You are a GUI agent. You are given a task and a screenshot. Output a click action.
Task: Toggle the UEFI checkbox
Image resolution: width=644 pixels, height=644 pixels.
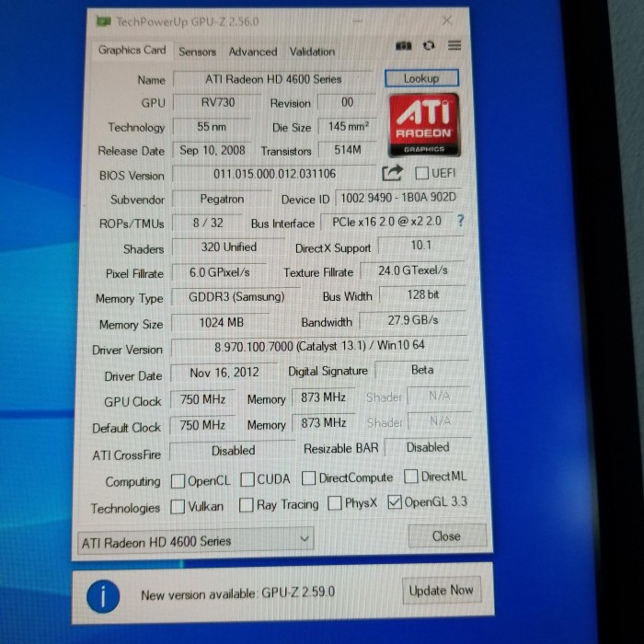[422, 173]
